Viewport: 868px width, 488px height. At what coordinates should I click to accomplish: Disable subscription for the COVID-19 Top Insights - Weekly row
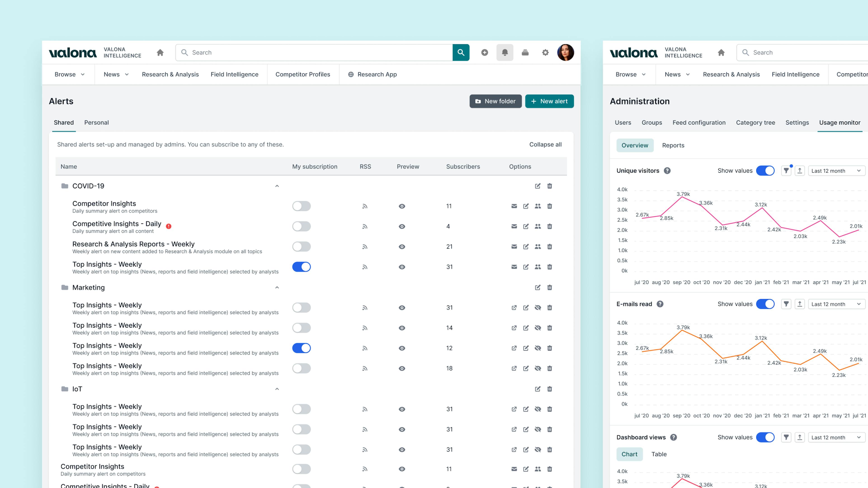(x=302, y=267)
